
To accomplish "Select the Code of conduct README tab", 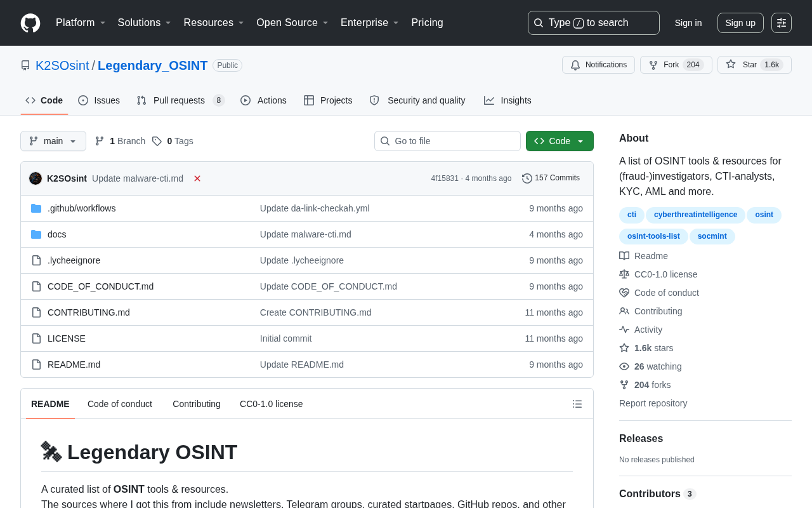I will click(120, 404).
